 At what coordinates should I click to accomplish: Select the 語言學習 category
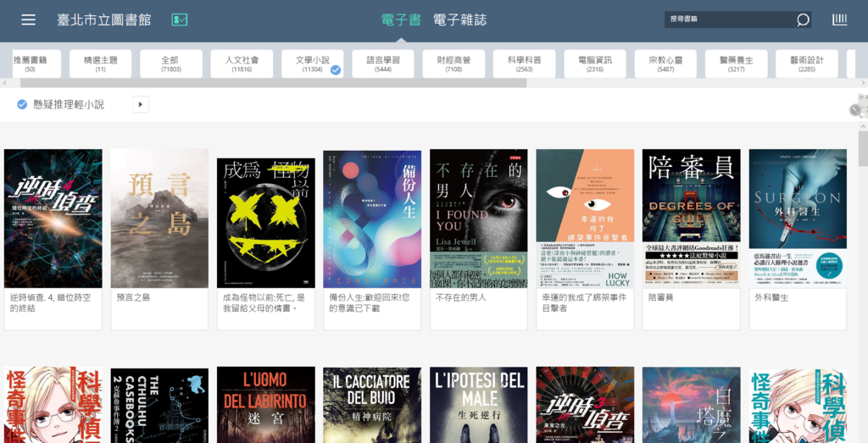coord(383,64)
